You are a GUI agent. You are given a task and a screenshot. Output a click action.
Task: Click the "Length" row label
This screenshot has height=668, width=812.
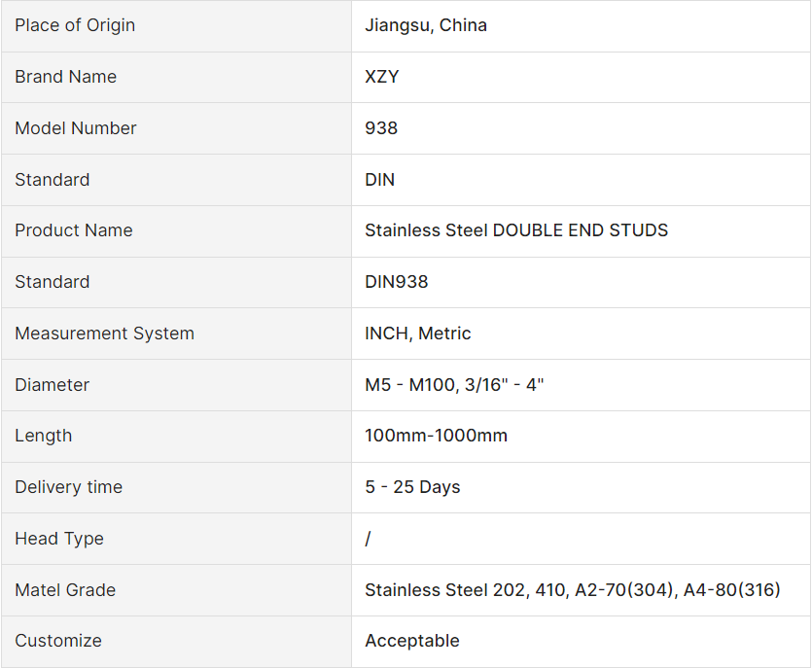click(43, 436)
